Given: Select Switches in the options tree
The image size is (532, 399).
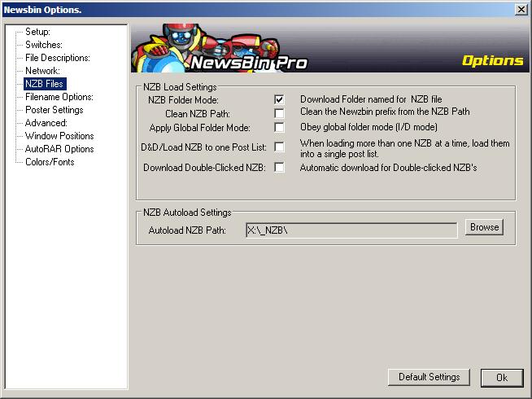Looking at the screenshot, I should pos(43,45).
